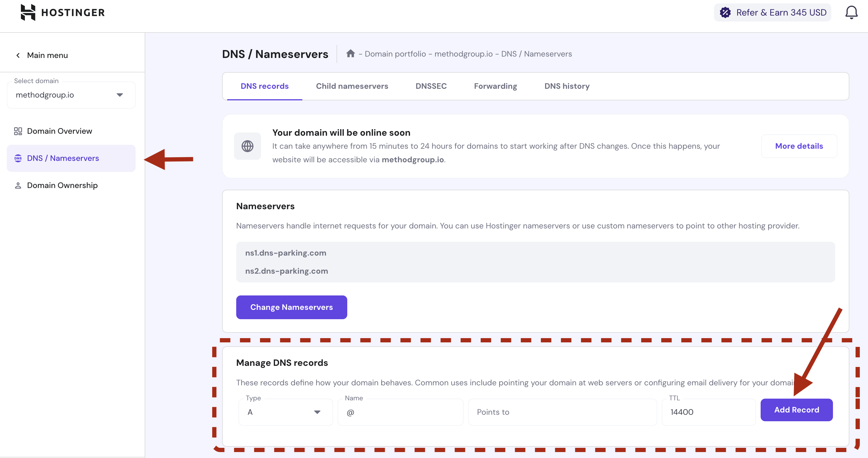Click the home icon in breadcrumb
868x458 pixels.
coord(350,54)
